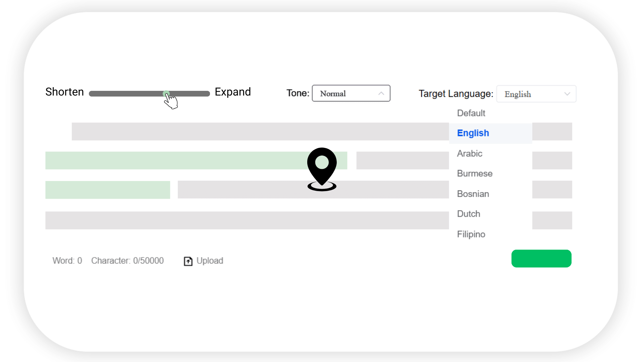The image size is (644, 362).
Task: Select Dutch as the target language
Action: pyautogui.click(x=468, y=214)
